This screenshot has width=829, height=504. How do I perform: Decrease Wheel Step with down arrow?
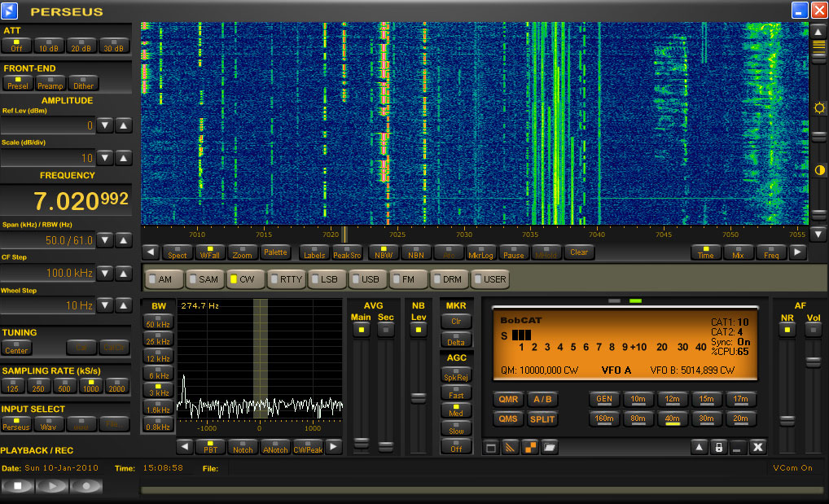point(105,305)
